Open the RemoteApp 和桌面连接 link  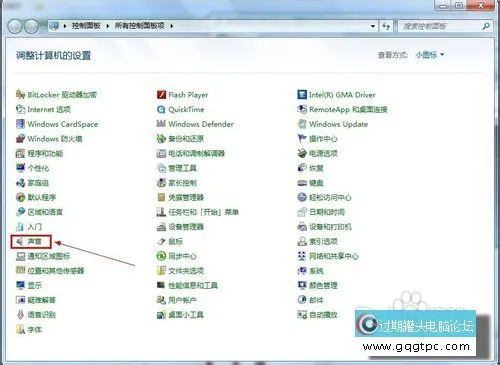pos(348,109)
